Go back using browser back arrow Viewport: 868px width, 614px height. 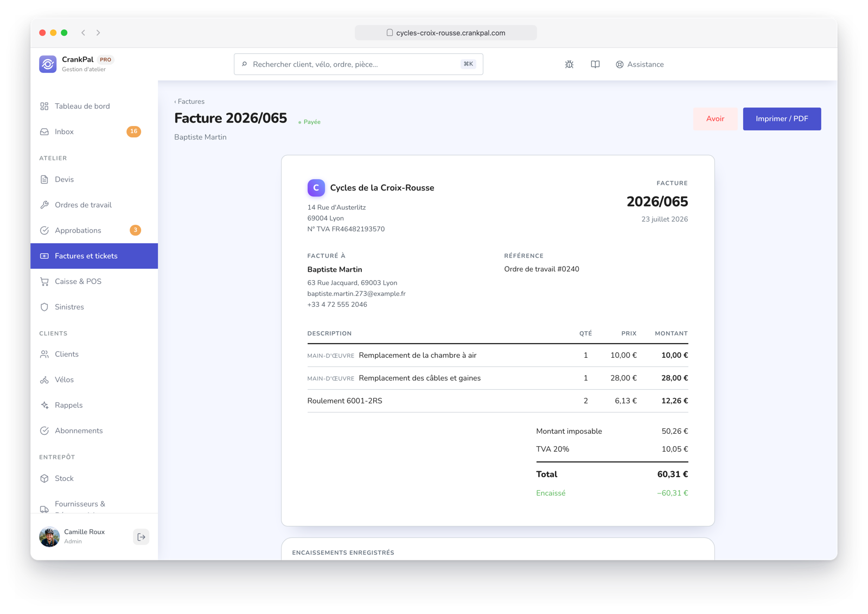[84, 33]
